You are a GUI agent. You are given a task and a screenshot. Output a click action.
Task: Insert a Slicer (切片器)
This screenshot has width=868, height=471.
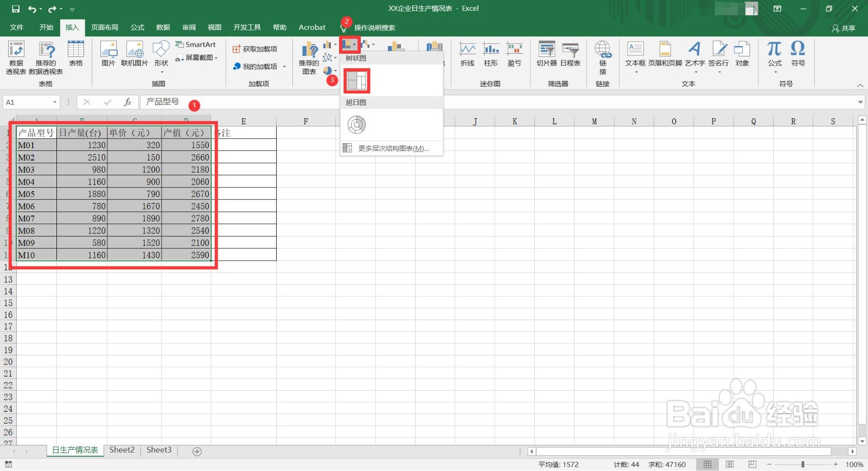[x=547, y=54]
